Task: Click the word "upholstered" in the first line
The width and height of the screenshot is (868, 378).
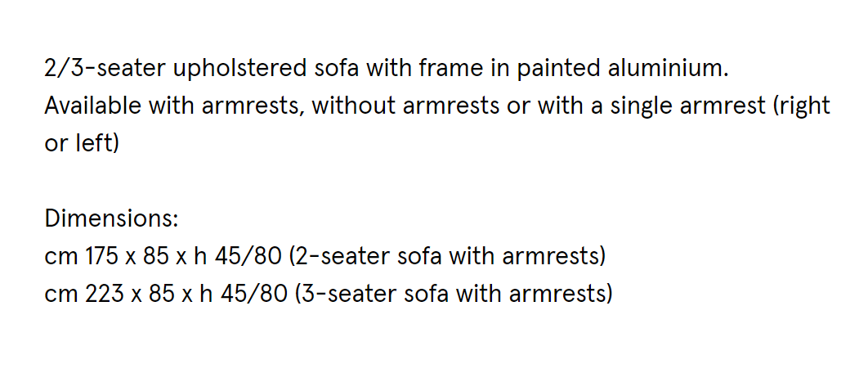Action: click(x=239, y=70)
